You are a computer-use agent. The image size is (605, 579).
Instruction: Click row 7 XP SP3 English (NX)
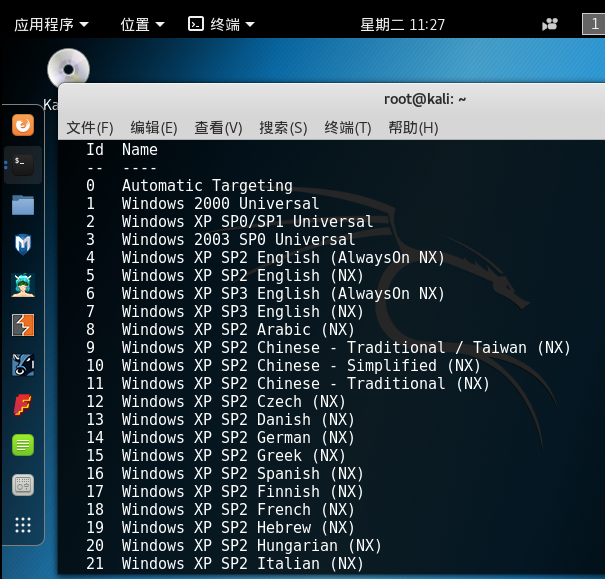point(242,312)
